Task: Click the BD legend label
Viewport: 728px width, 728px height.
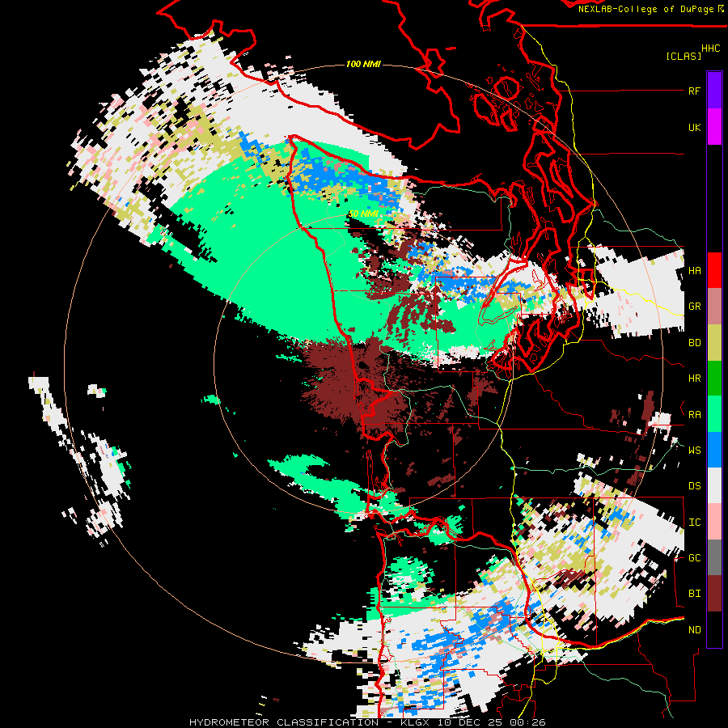Action: 694,343
